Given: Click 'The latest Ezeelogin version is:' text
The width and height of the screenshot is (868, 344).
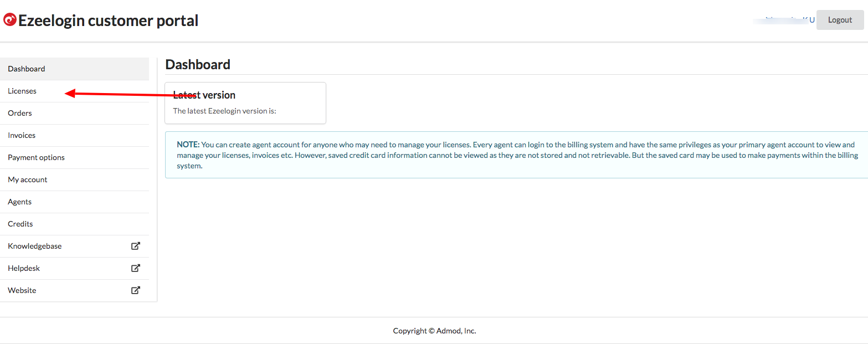Looking at the screenshot, I should tap(224, 111).
